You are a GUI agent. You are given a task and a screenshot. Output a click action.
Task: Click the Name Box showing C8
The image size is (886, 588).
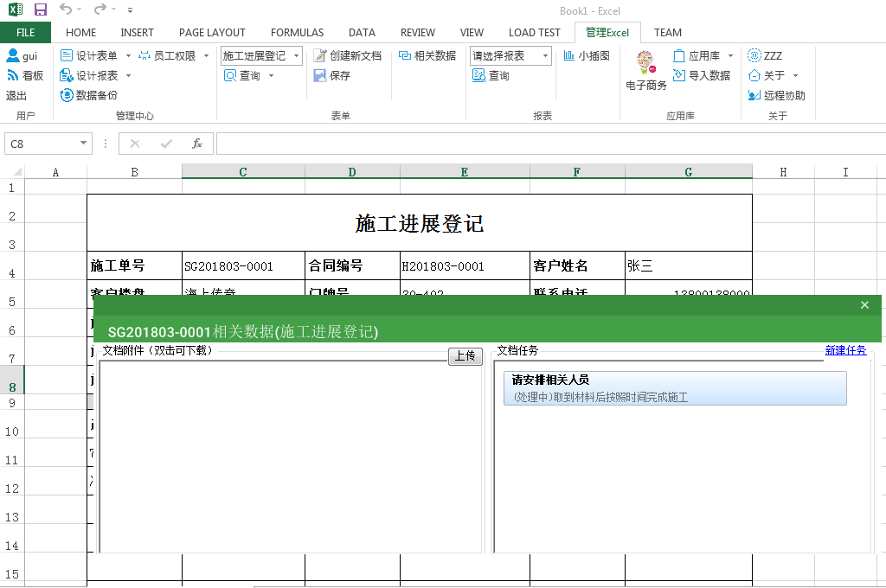[x=42, y=144]
